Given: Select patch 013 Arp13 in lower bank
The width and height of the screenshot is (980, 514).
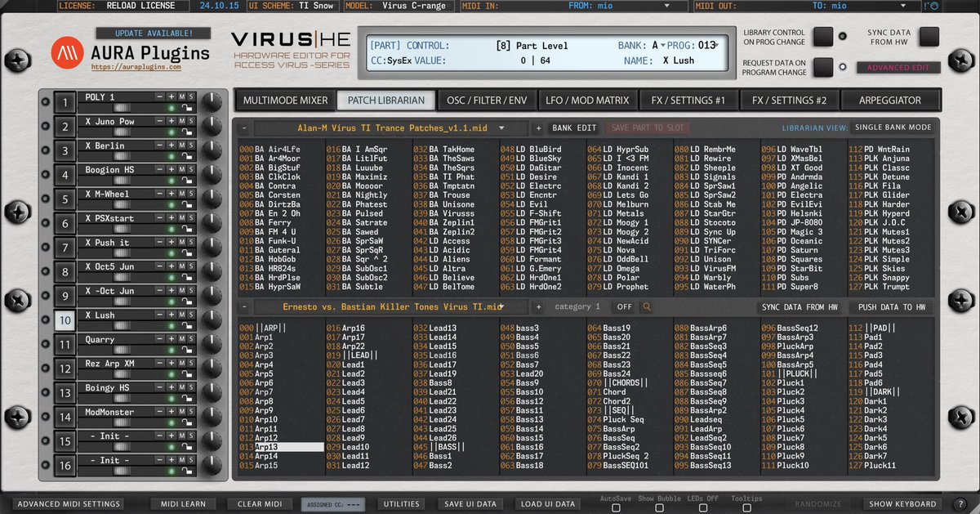Looking at the screenshot, I should coord(280,447).
